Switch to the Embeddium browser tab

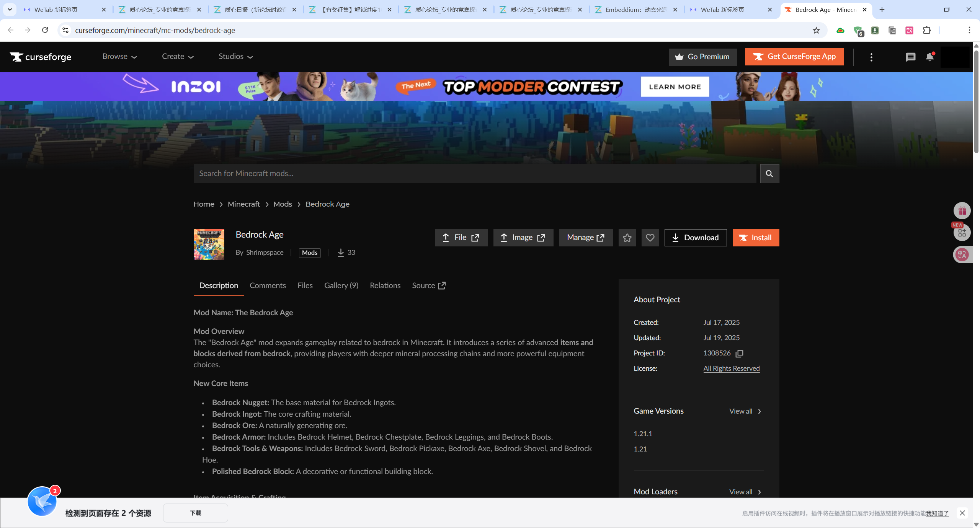(636, 10)
